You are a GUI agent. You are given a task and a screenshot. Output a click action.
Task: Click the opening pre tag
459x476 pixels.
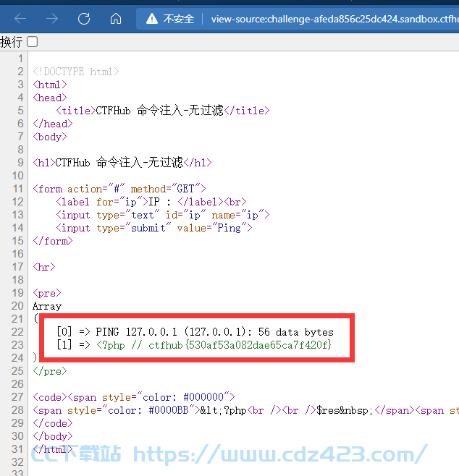tap(47, 293)
